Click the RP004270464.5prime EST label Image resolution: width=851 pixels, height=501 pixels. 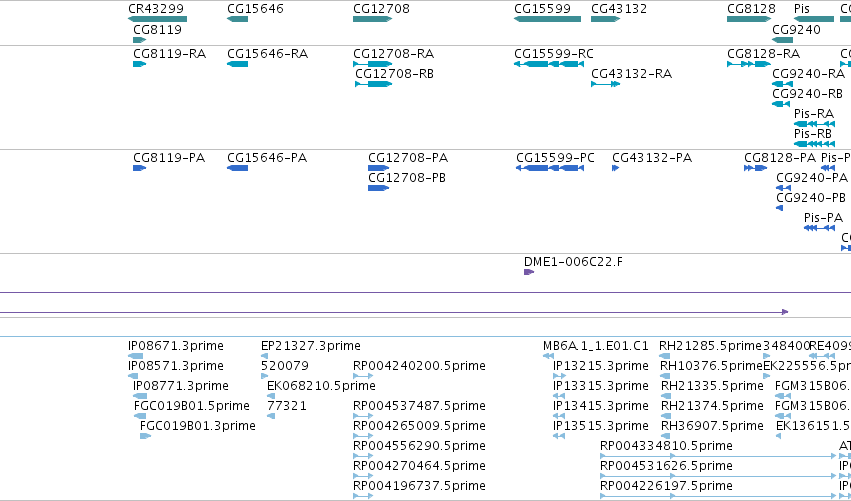pos(420,466)
